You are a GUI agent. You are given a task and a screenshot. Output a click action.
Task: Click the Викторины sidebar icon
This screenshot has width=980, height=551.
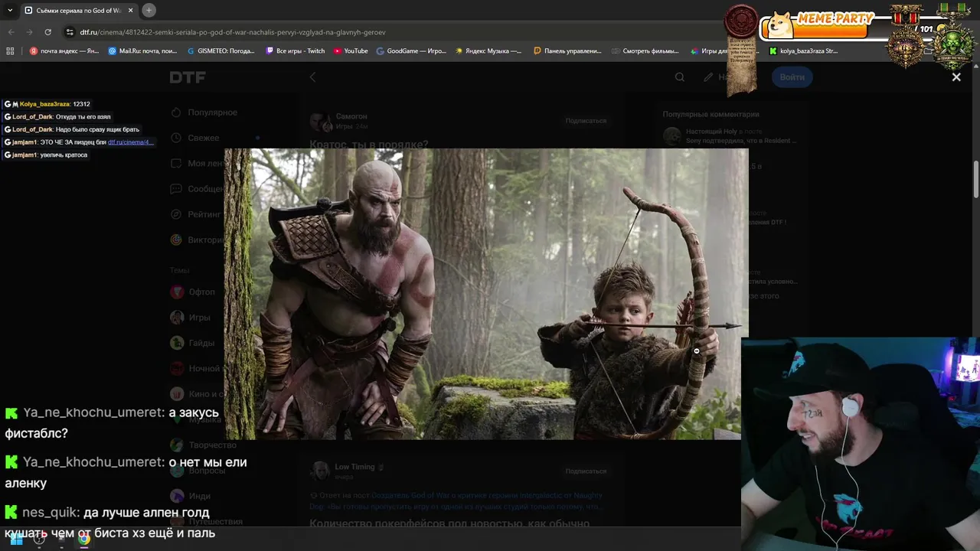(x=176, y=240)
